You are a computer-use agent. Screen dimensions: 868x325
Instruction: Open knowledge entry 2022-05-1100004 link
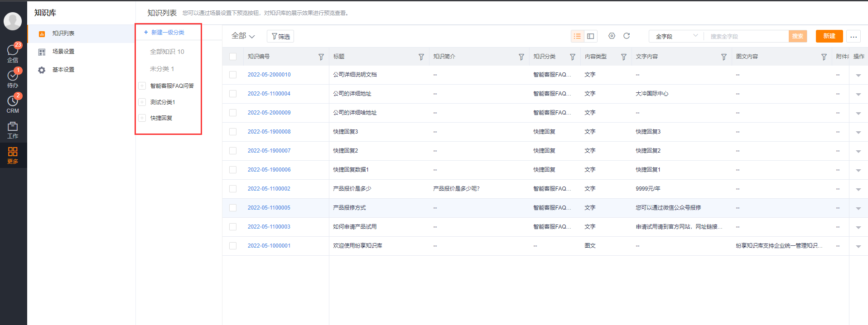[x=269, y=94]
